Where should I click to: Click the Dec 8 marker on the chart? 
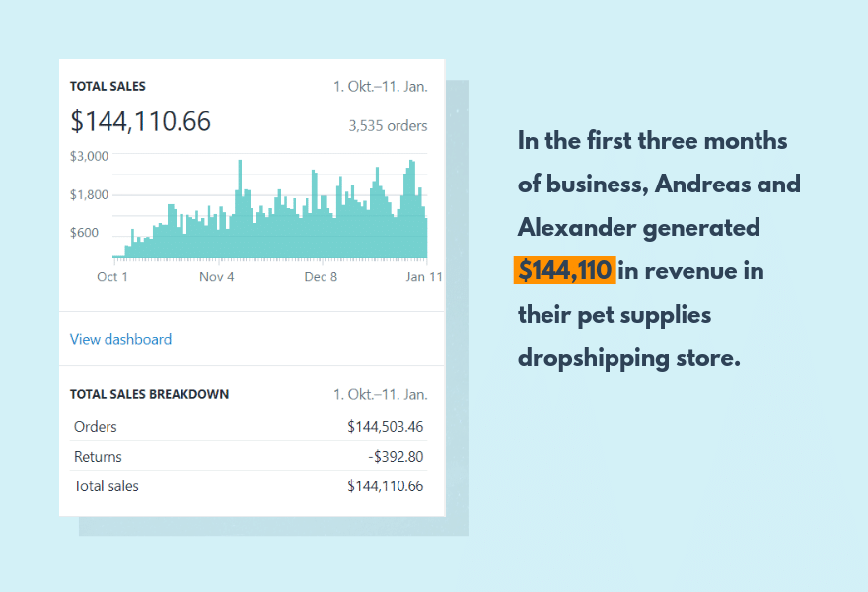320,276
